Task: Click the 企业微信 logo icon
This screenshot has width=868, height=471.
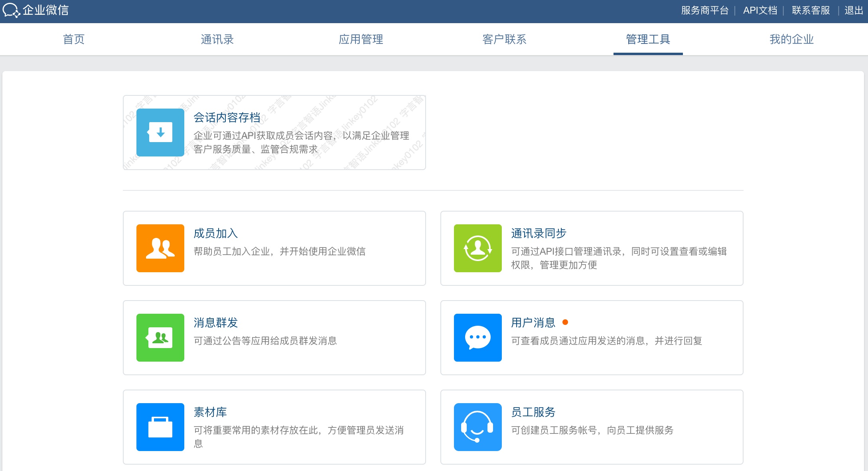Action: tap(11, 10)
